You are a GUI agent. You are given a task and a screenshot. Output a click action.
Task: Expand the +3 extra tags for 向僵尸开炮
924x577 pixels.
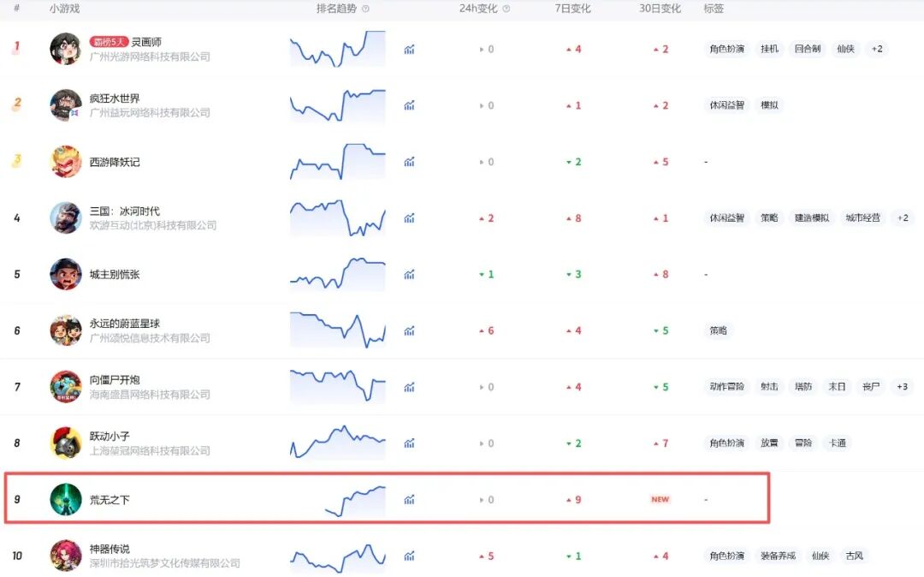tap(902, 387)
